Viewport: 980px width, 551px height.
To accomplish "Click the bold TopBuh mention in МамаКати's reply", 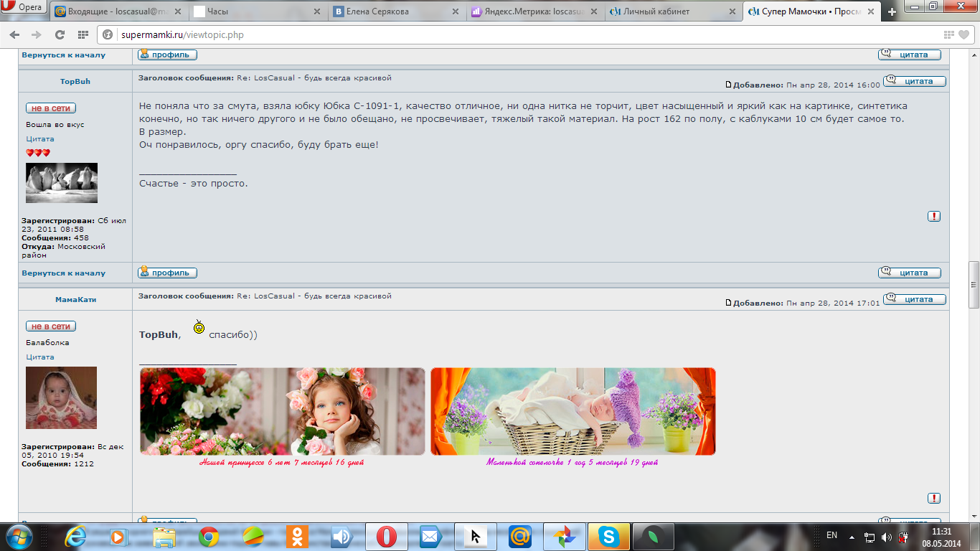I will (x=159, y=335).
